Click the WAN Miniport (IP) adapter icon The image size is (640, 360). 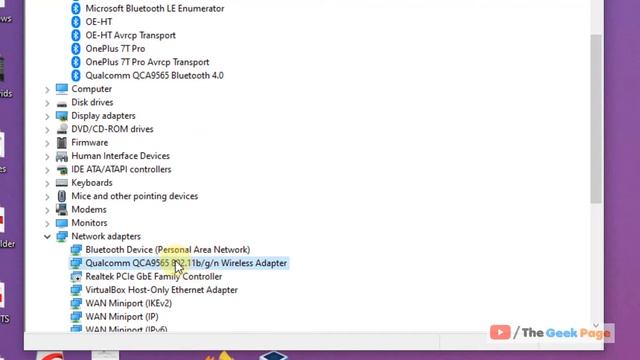76,317
